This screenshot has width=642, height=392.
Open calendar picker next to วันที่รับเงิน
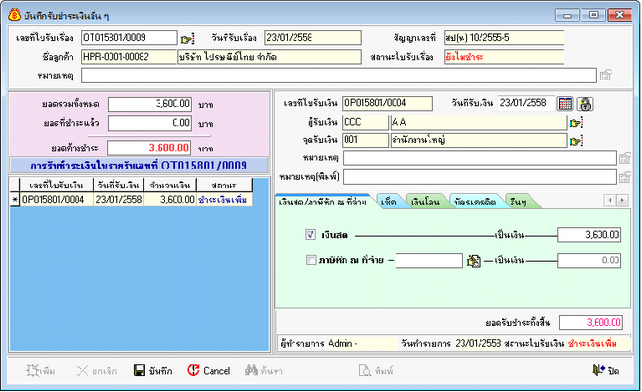[x=565, y=104]
